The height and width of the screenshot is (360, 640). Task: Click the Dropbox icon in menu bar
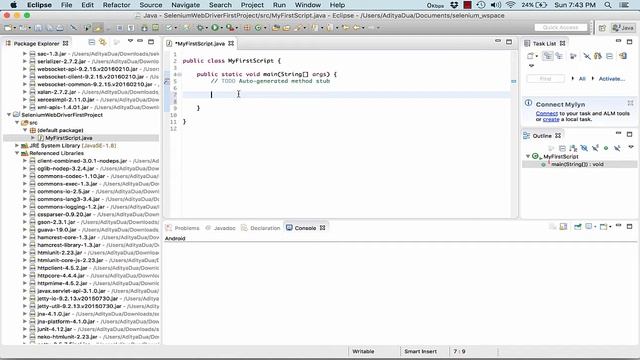[454, 5]
